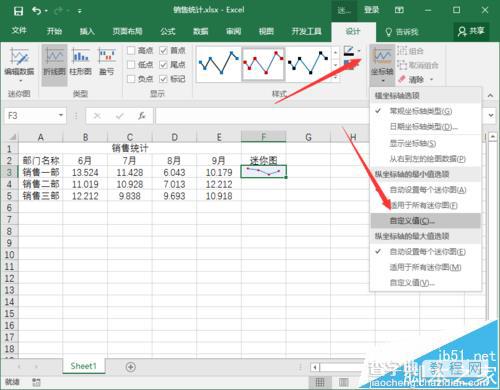This screenshot has height=390, width=500.
Task: Click the Share button
Action: (471, 32)
